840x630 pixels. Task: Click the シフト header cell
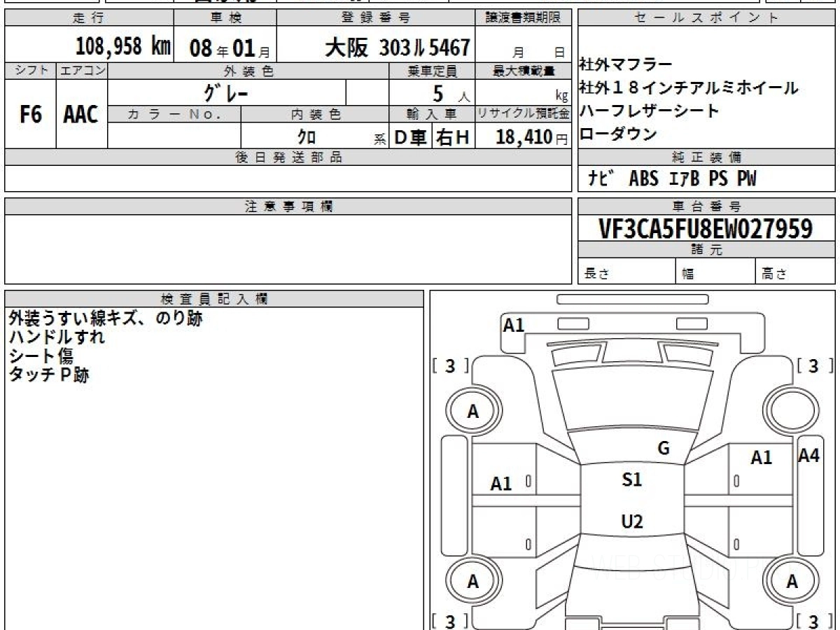point(30,71)
